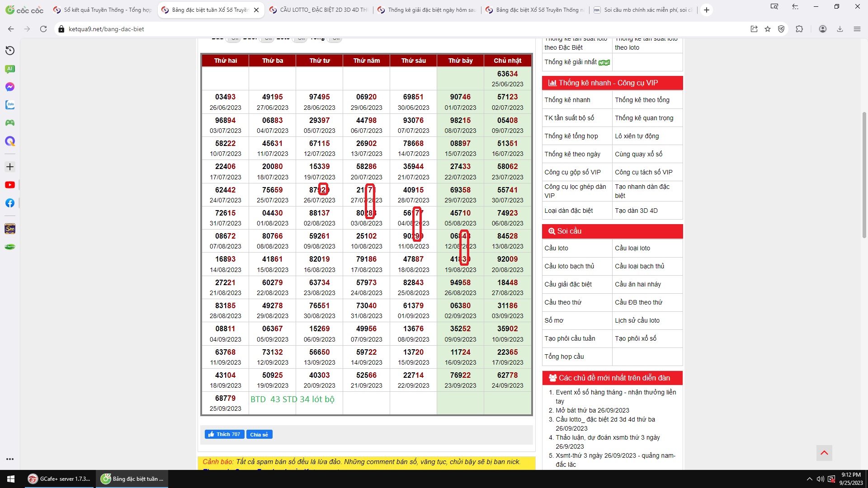The image size is (868, 488).
Task: Show hidden icons in the system tray
Action: tap(809, 479)
